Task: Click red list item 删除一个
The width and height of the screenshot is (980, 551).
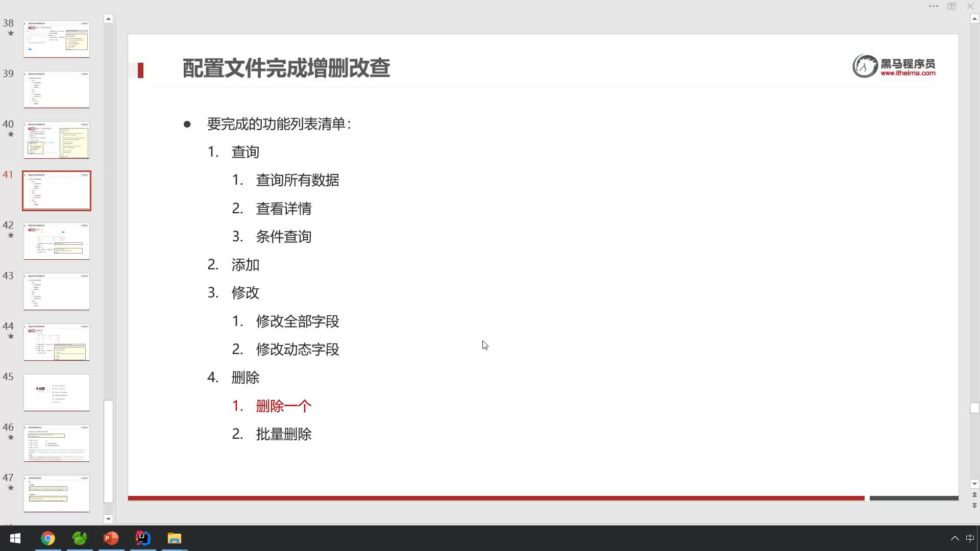Action: (x=284, y=406)
